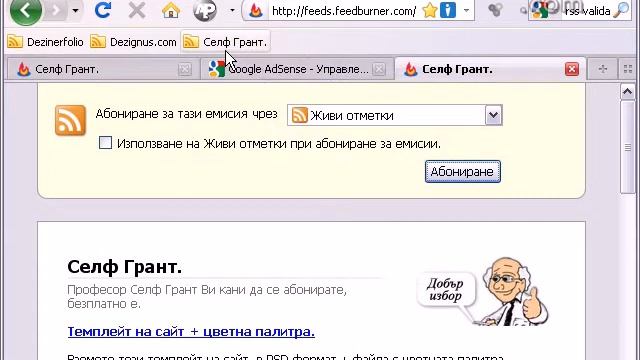Open the AdBlock Plus dropdown arrow

pyautogui.click(x=232, y=11)
